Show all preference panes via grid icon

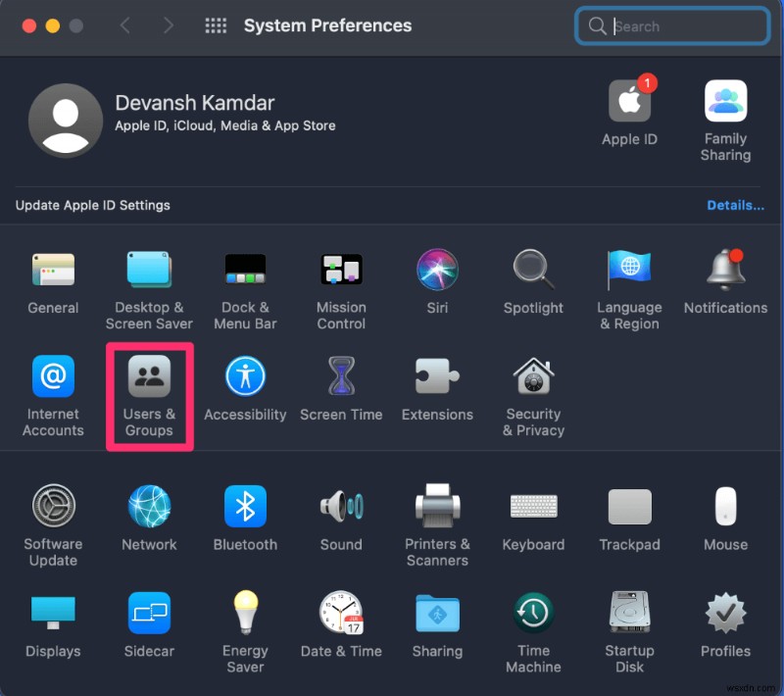216,25
